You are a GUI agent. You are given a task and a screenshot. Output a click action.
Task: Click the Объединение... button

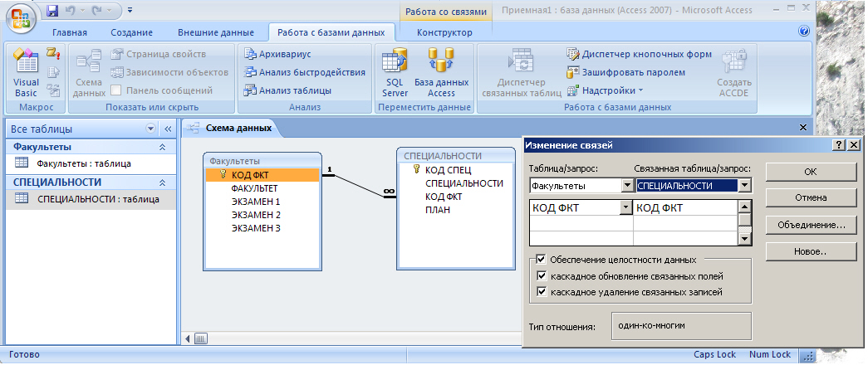[x=812, y=225]
